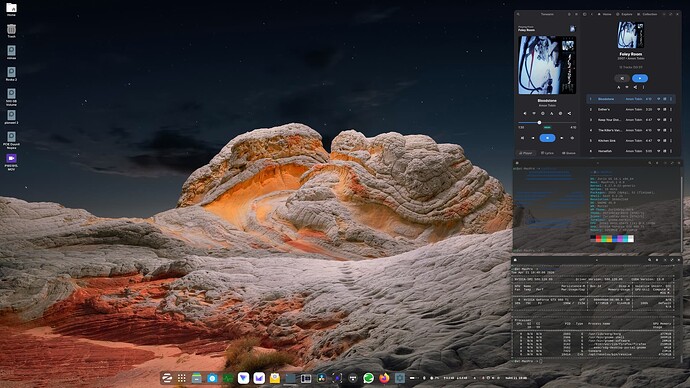Viewport: 690px width, 388px height.
Task: Toggle repeat in the player controls
Action: click(x=572, y=138)
